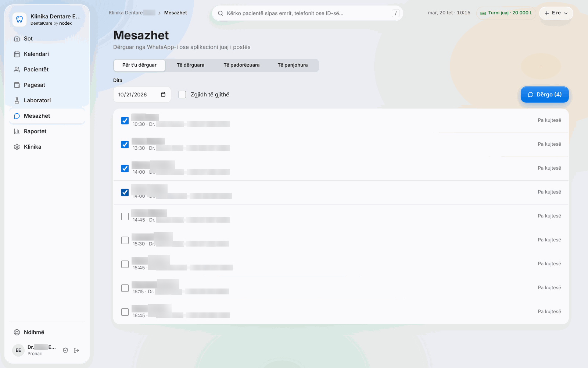Open the Të panjohura tab
This screenshot has height=368, width=588.
(293, 65)
